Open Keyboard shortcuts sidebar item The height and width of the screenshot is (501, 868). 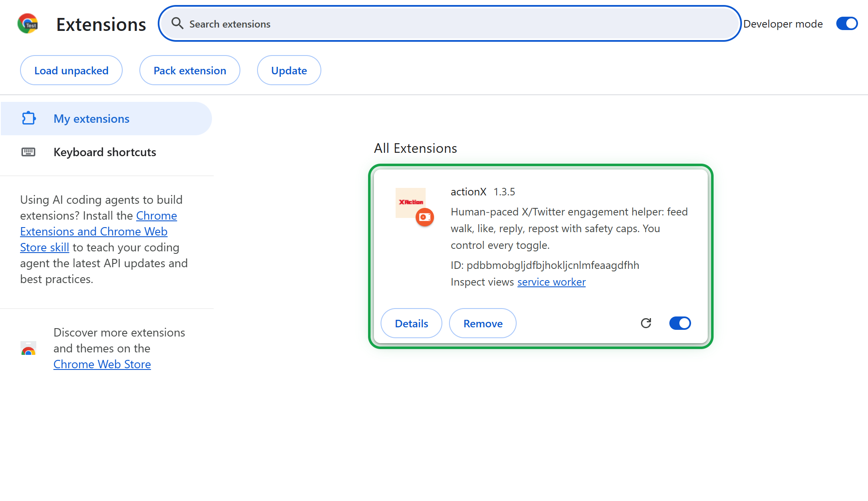106,152
